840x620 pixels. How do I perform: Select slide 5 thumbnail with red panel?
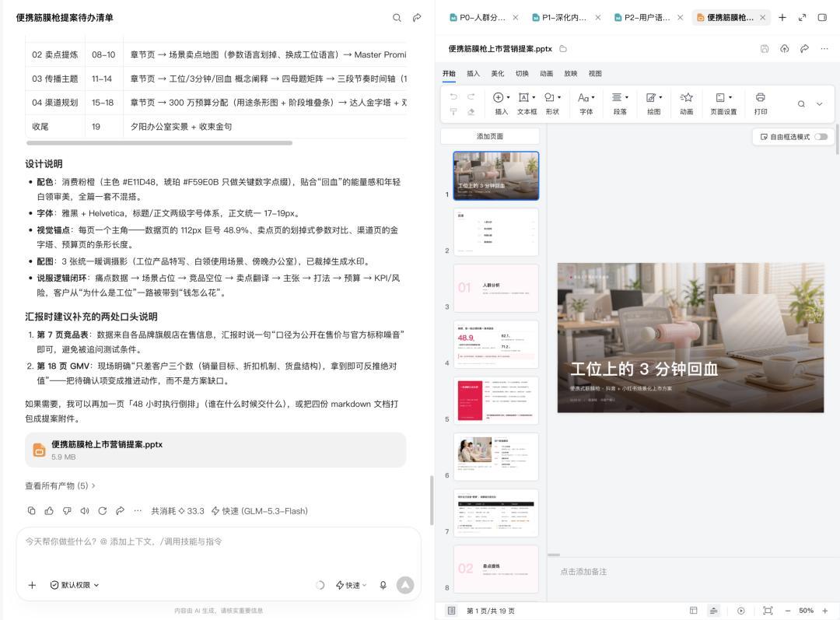[496, 401]
